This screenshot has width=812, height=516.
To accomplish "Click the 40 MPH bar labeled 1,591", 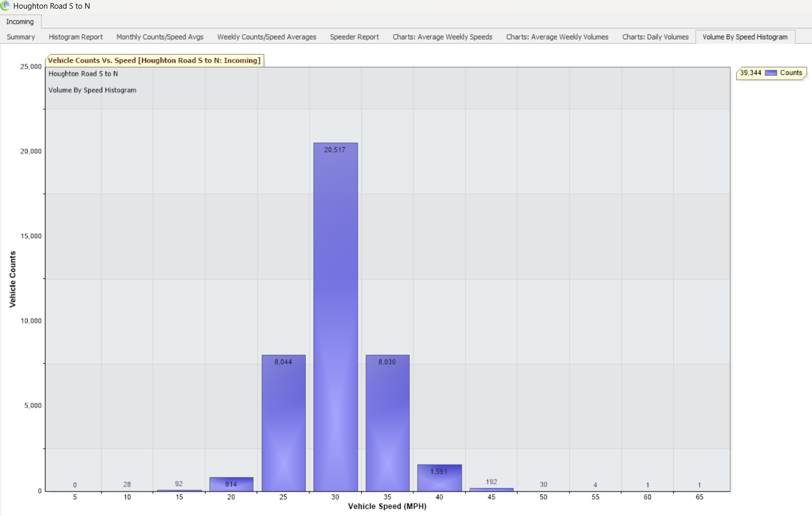I will [x=439, y=479].
